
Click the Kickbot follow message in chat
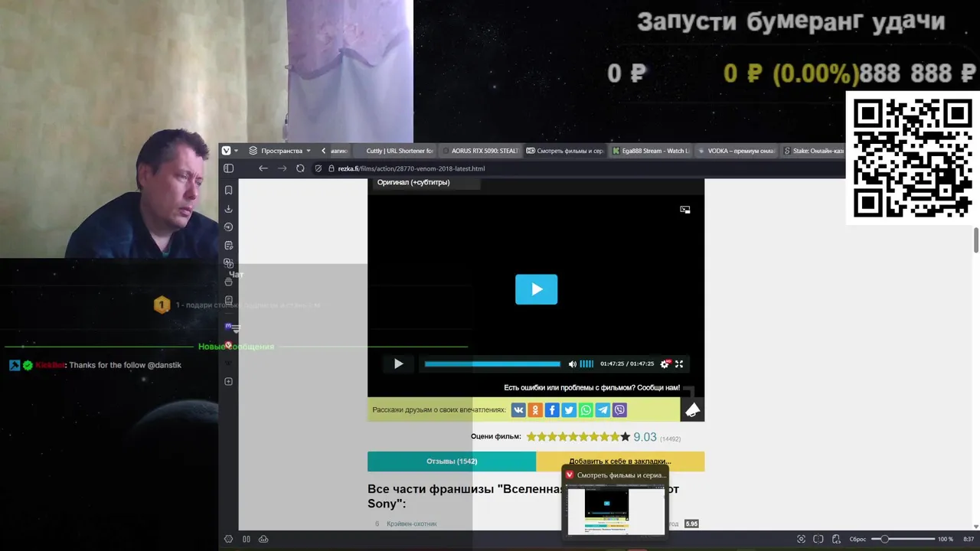[x=95, y=365]
